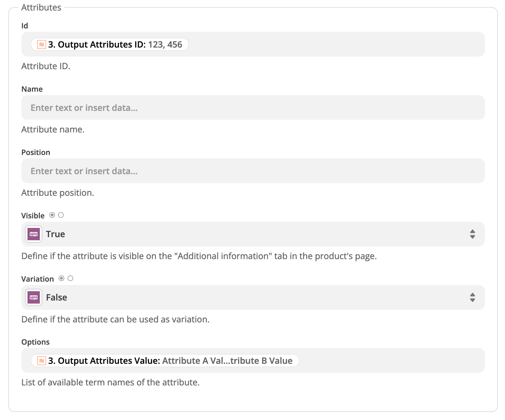
Task: Click WooCommerce icon in Visible field
Action: tap(34, 234)
